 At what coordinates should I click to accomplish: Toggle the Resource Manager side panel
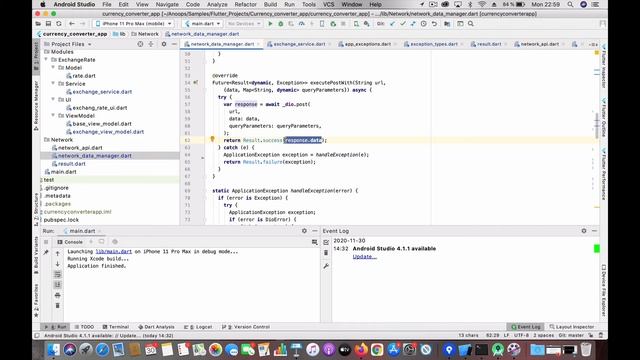tap(36, 105)
